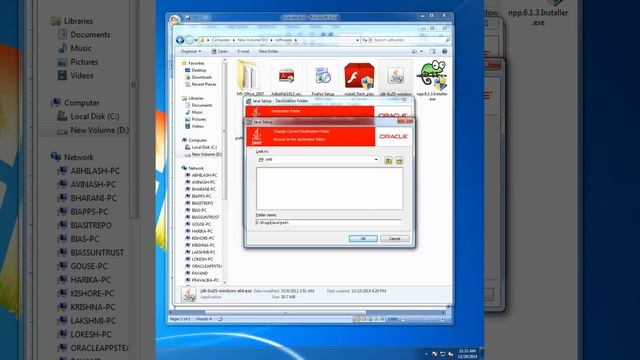Click the Change your view icon
The height and width of the screenshot is (360, 640).
coord(414,51)
